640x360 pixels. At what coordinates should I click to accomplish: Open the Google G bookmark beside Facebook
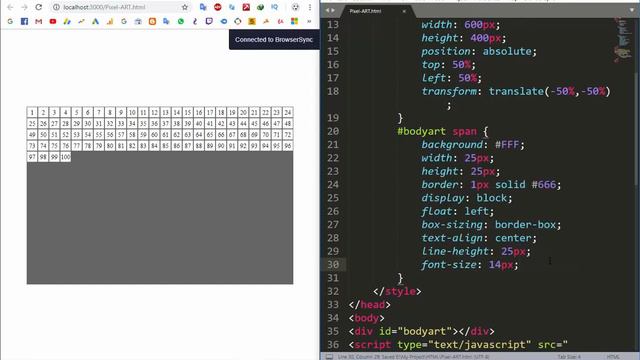pos(10,21)
